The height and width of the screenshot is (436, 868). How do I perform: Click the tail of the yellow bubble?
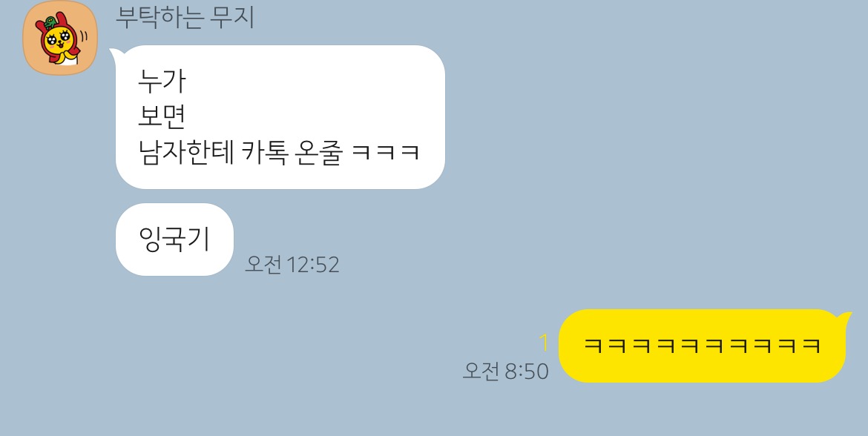(x=844, y=317)
